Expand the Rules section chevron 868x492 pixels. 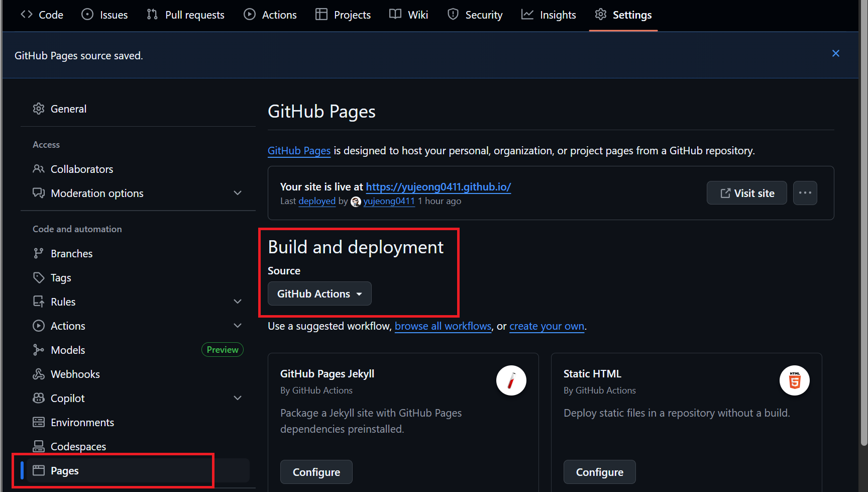click(238, 302)
